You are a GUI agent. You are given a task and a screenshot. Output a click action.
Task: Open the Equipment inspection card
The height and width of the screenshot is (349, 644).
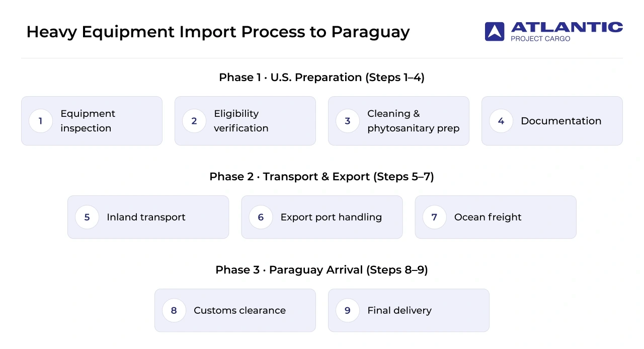pyautogui.click(x=92, y=121)
